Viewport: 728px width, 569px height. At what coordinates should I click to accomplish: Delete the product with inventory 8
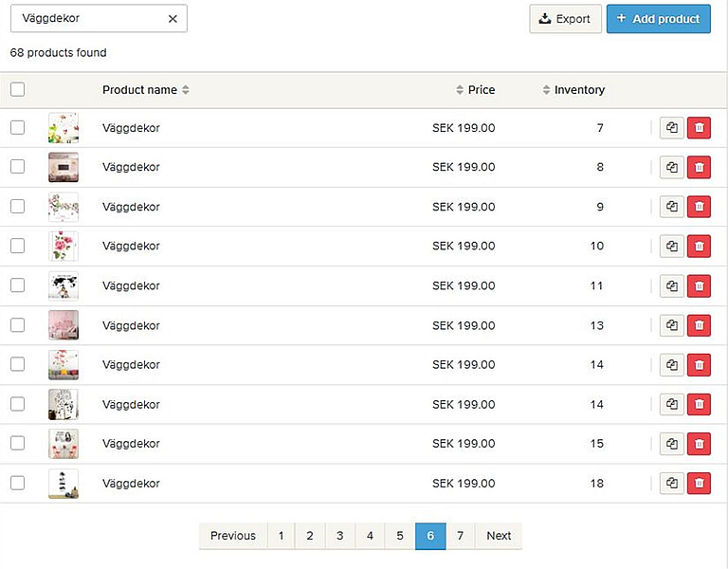(699, 168)
